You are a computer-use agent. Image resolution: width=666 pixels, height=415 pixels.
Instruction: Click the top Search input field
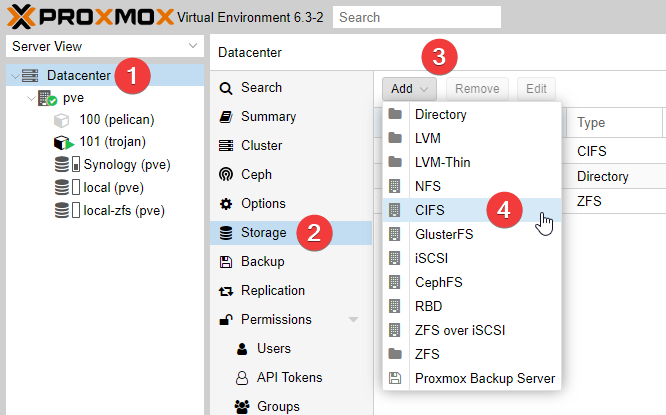416,17
